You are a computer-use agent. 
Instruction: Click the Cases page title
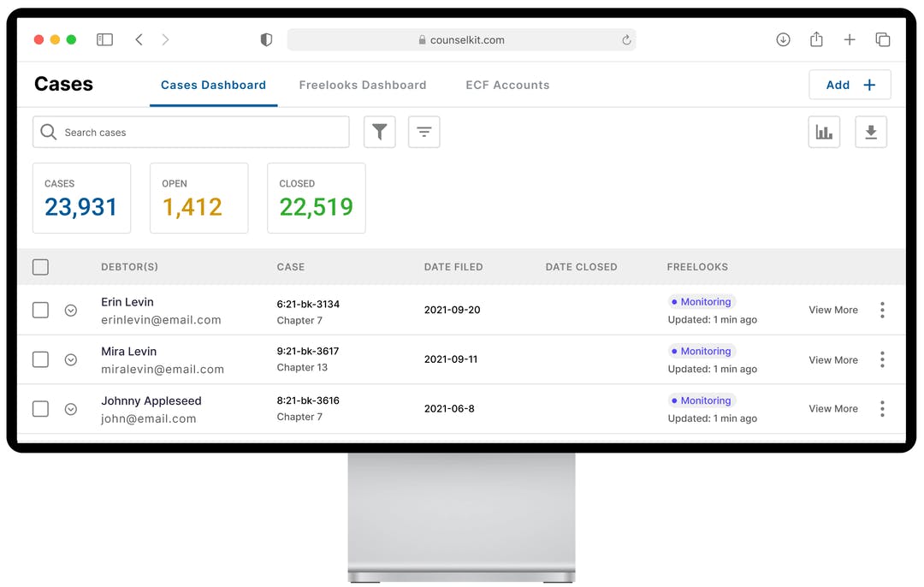[63, 84]
